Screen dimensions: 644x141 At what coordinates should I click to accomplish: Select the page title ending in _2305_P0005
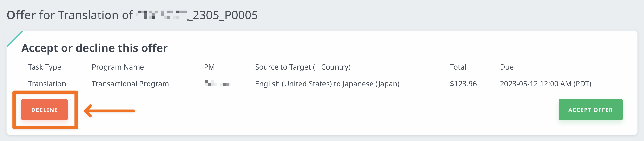click(x=132, y=15)
